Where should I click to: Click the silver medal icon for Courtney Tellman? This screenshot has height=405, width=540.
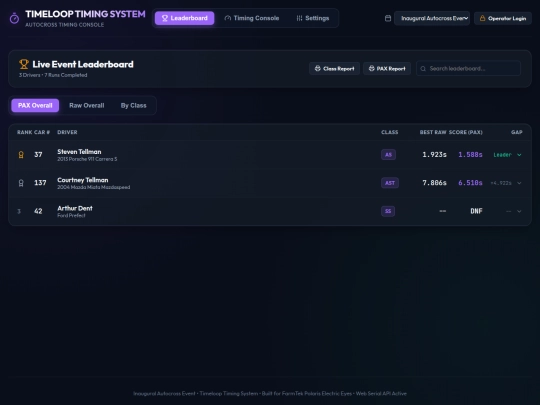point(21,183)
